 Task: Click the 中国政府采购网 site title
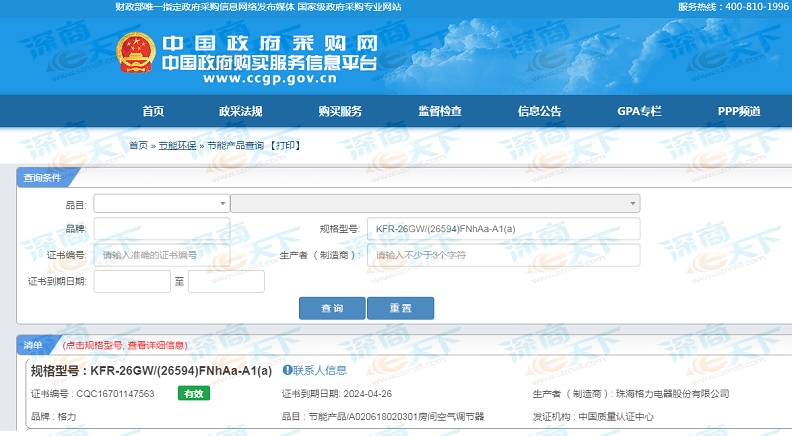270,43
